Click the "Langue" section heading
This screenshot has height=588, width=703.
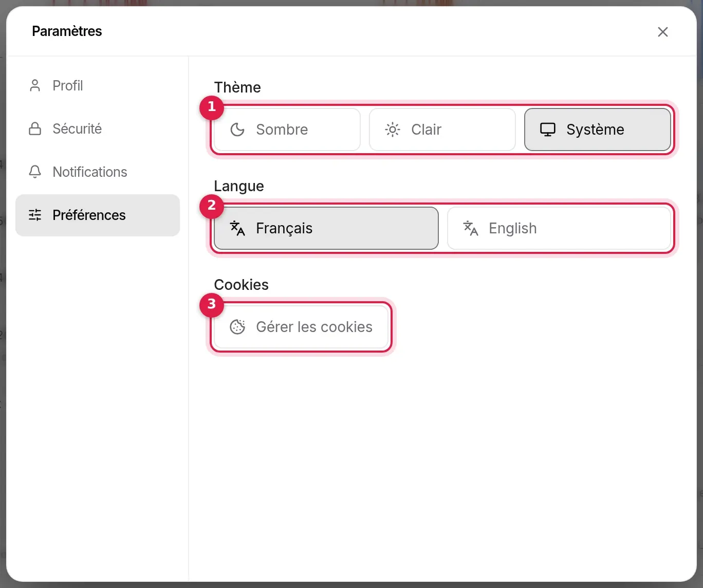coord(239,186)
